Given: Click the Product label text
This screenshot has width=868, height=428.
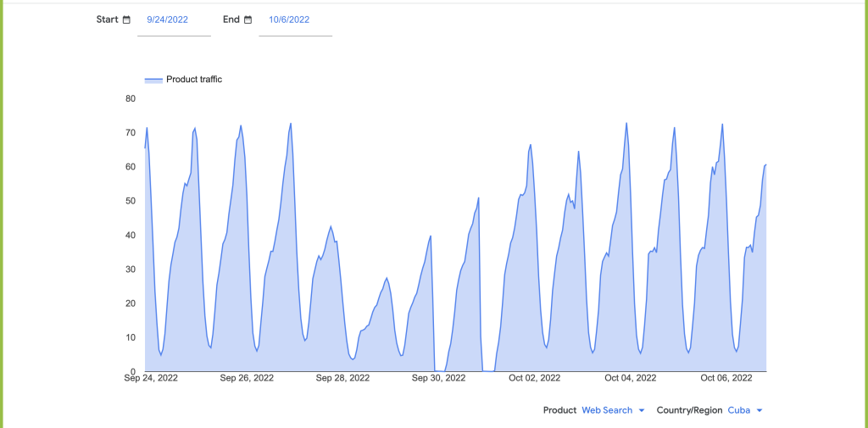Looking at the screenshot, I should 559,410.
